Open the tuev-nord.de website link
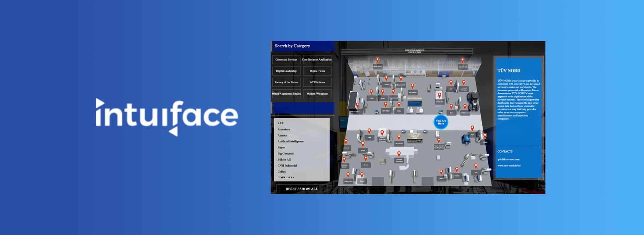Image resolution: width=644 pixels, height=235 pixels. click(509, 166)
